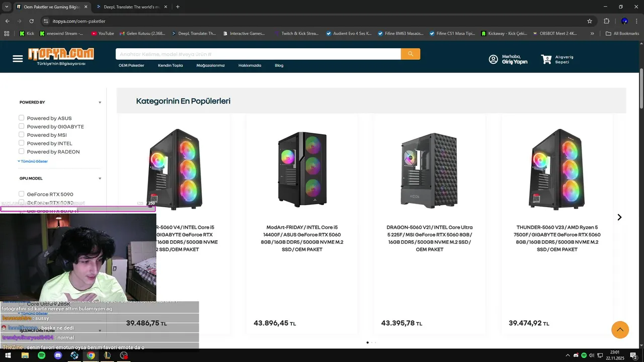Switch to the DeepL Translate tab
This screenshot has width=644, height=362.
[132, 7]
